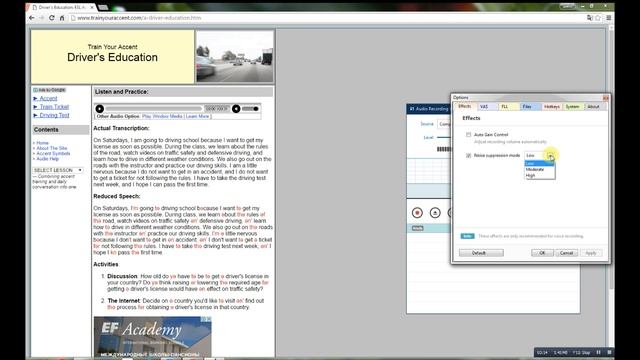Click the Noise suppression dropdown arrow
640x360 pixels.
tap(550, 156)
